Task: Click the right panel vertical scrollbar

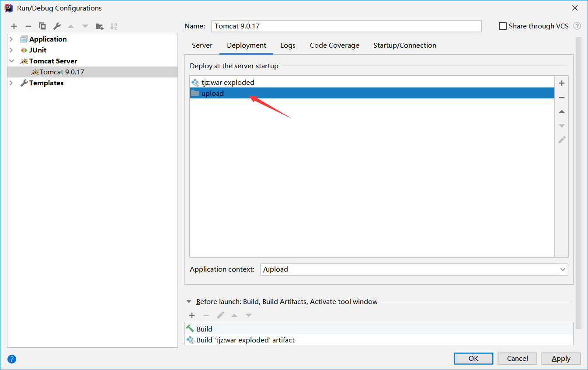Action: click(578, 183)
